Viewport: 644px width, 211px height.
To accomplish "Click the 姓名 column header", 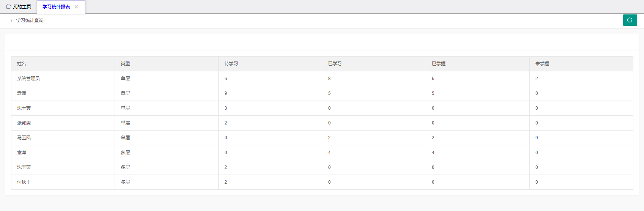I will click(x=22, y=64).
